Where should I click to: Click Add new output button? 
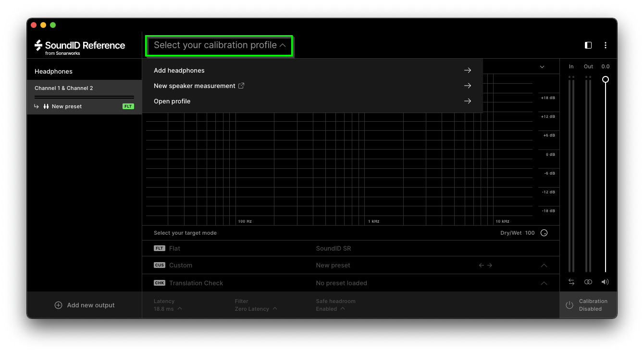coord(85,305)
